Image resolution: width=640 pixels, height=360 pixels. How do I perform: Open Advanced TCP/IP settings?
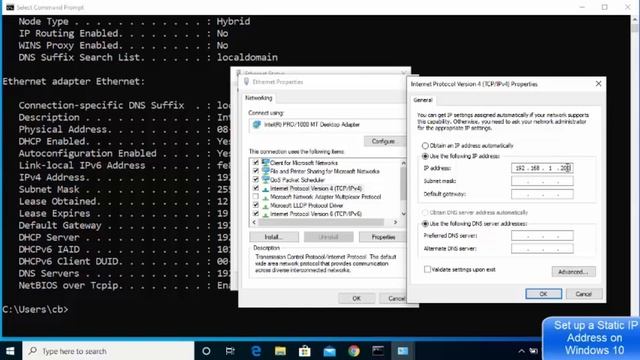[573, 272]
